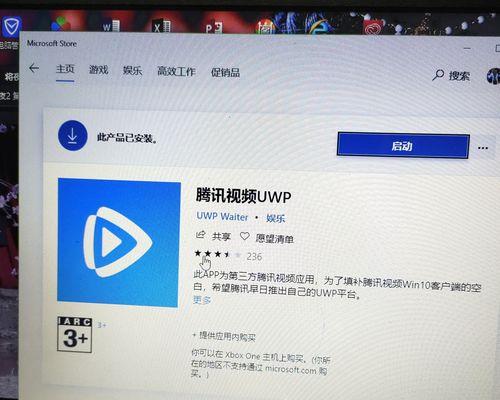Image resolution: width=500 pixels, height=400 pixels.
Task: Click the IARC 3+ rating badge
Action: [74, 335]
